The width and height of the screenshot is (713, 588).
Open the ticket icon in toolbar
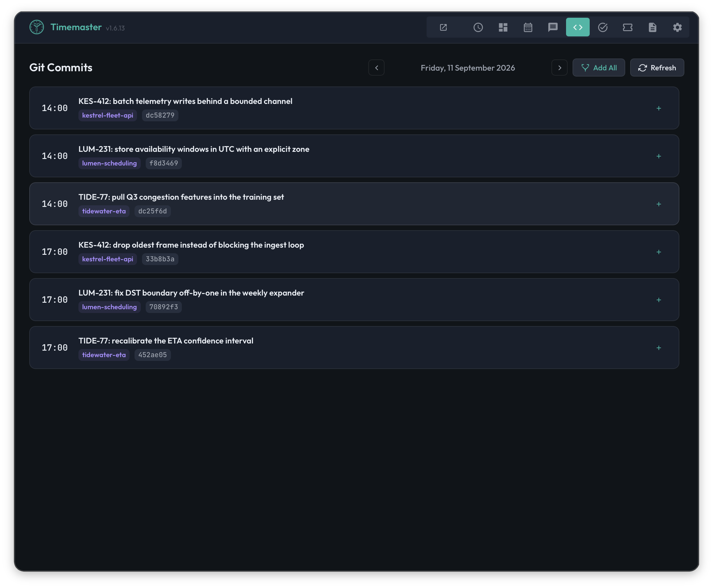628,27
